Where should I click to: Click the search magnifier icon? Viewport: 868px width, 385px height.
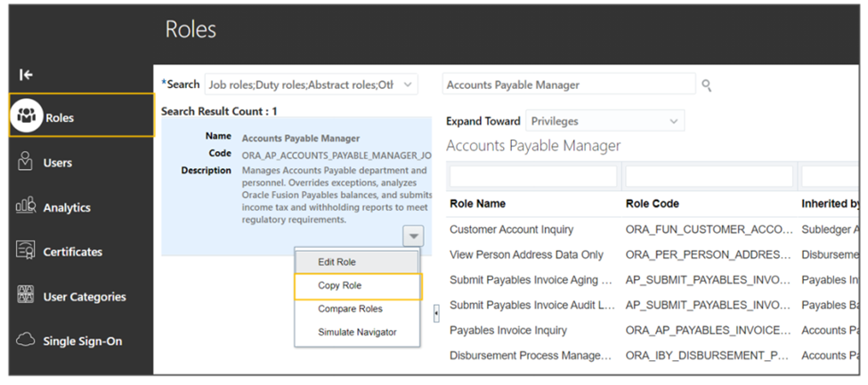coord(706,85)
